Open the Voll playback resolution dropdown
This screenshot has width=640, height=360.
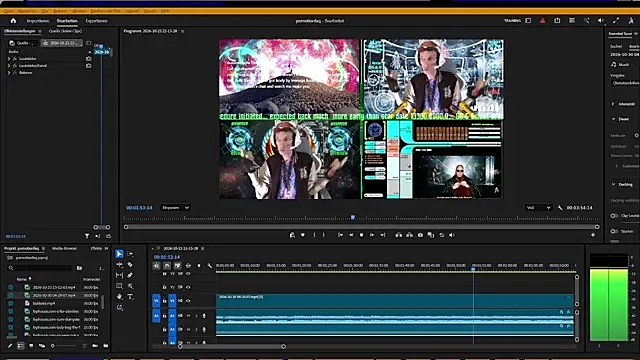click(538, 208)
